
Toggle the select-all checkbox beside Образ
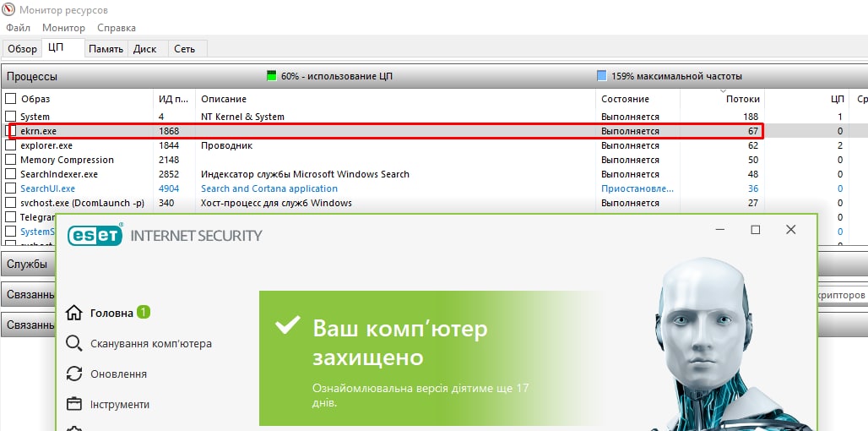click(x=10, y=99)
